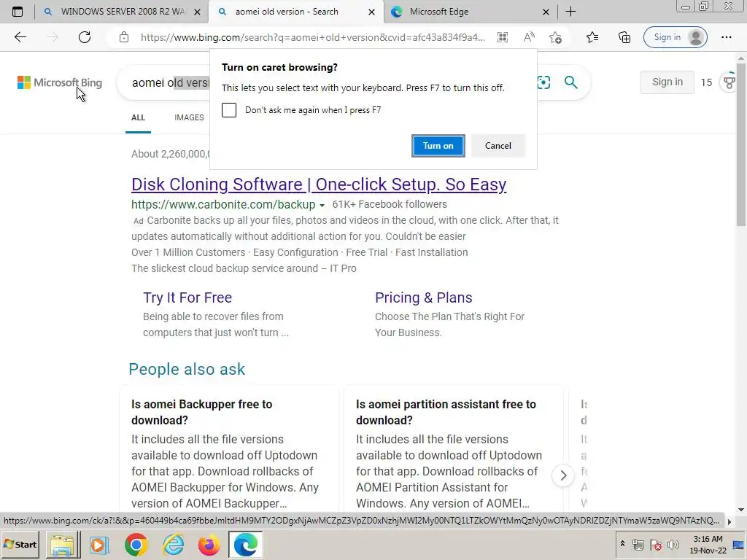Go to Microsoft Bing home logo
The height and width of the screenshot is (560, 747).
(x=60, y=82)
